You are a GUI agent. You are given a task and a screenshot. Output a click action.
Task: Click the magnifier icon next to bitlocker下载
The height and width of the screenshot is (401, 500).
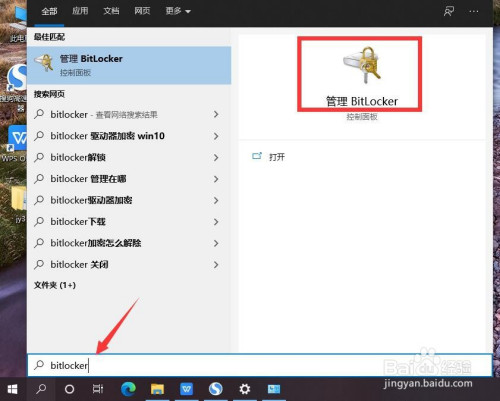(x=39, y=221)
